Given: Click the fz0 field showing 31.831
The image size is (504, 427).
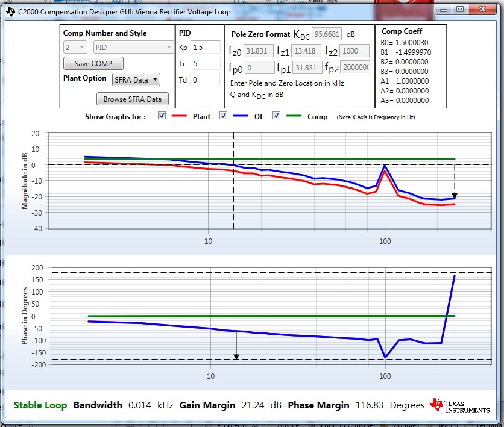Looking at the screenshot, I should click(x=259, y=51).
